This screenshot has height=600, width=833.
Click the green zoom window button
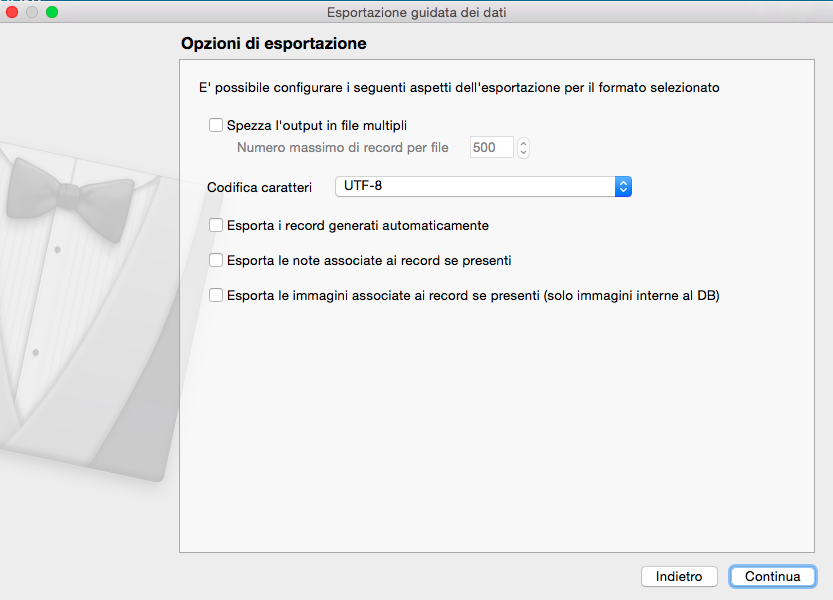52,12
